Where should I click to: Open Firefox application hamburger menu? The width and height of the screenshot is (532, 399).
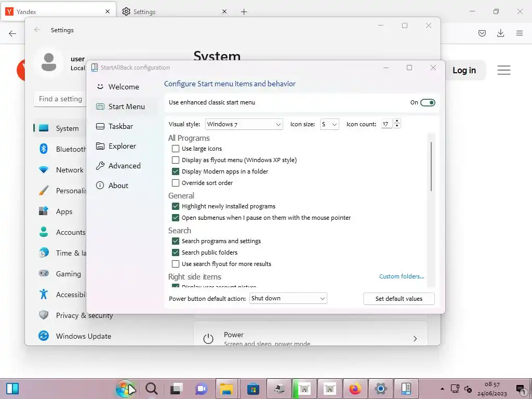[x=520, y=33]
